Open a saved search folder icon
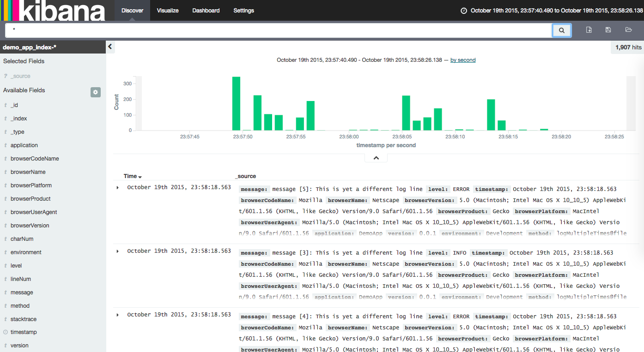This screenshot has height=352, width=644. click(628, 30)
